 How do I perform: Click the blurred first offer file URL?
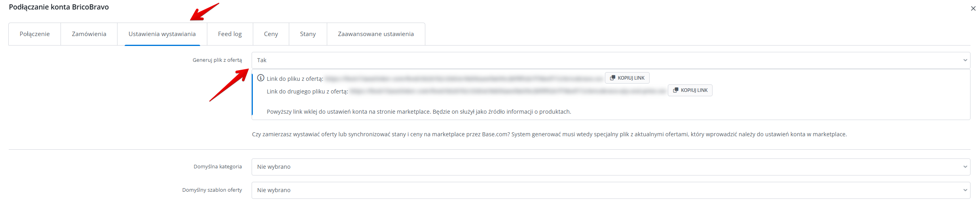point(464,79)
